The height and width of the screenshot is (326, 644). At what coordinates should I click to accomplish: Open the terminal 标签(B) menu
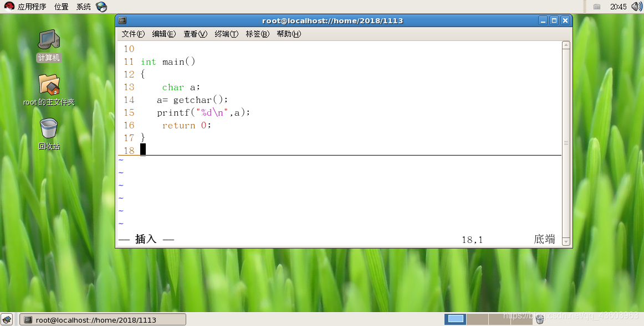258,34
